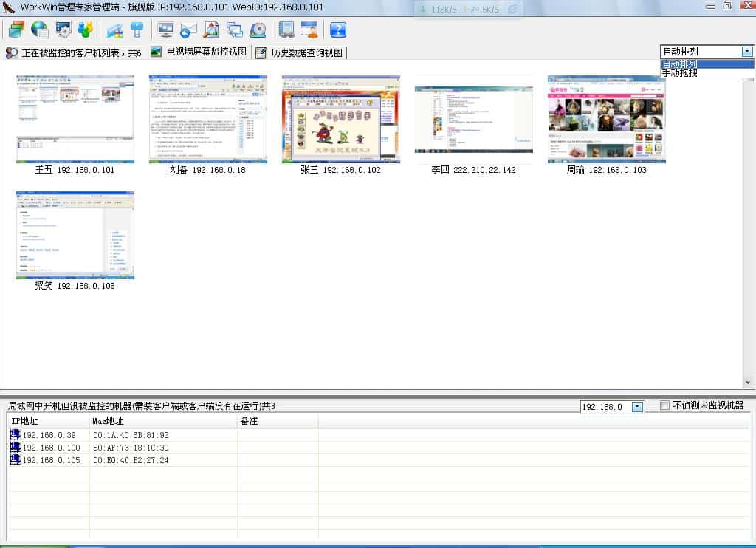Open 王五 192.168.0.101 screen thumbnail
The height and width of the screenshot is (548, 756).
(75, 119)
